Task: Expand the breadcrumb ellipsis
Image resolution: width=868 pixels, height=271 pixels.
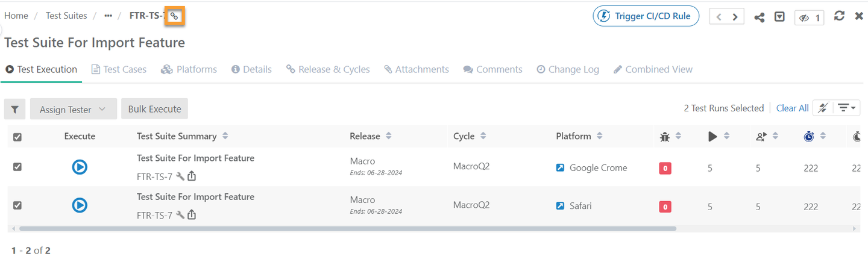Action: [108, 16]
